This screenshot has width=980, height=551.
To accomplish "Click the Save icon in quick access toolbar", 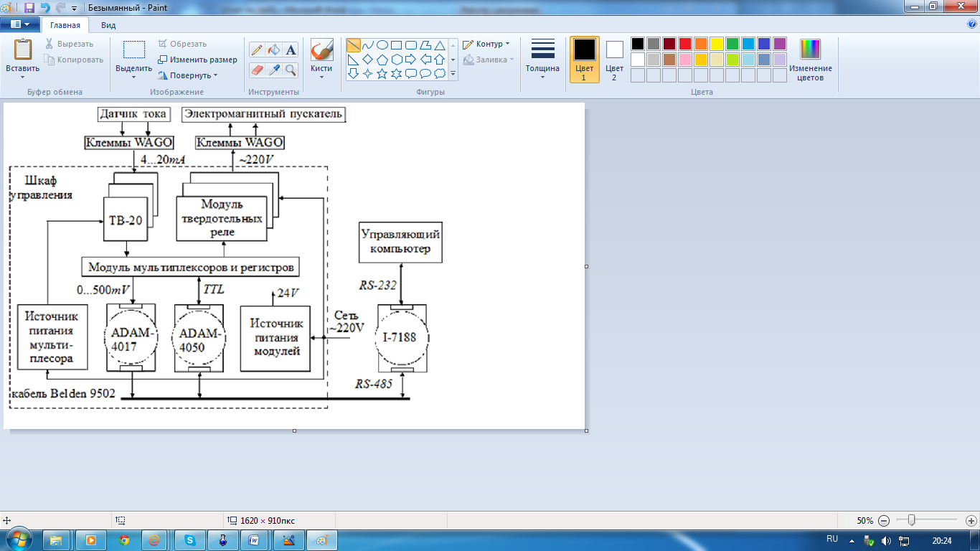I will (x=29, y=8).
